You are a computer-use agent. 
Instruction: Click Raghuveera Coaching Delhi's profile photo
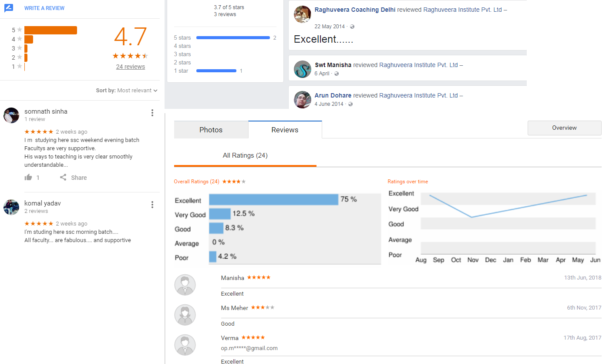(302, 14)
